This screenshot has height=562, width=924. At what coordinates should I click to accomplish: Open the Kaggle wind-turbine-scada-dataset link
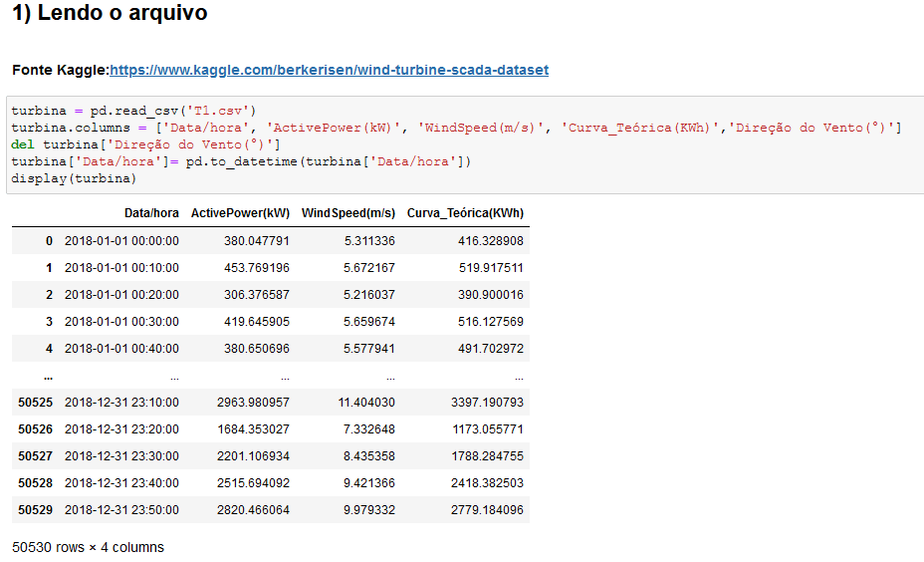(329, 70)
